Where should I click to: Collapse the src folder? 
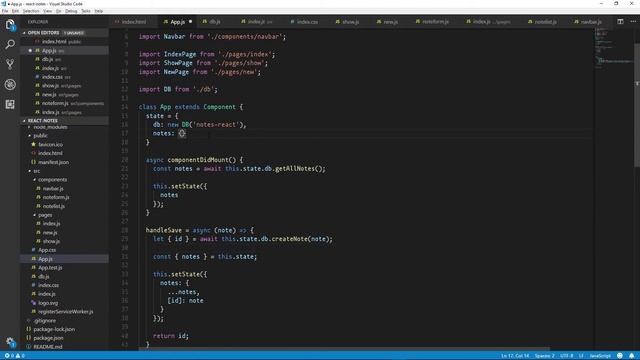[x=36, y=171]
